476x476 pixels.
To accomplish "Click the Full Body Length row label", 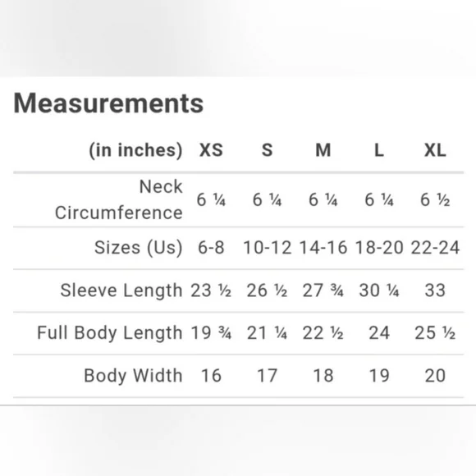I will click(x=110, y=332).
